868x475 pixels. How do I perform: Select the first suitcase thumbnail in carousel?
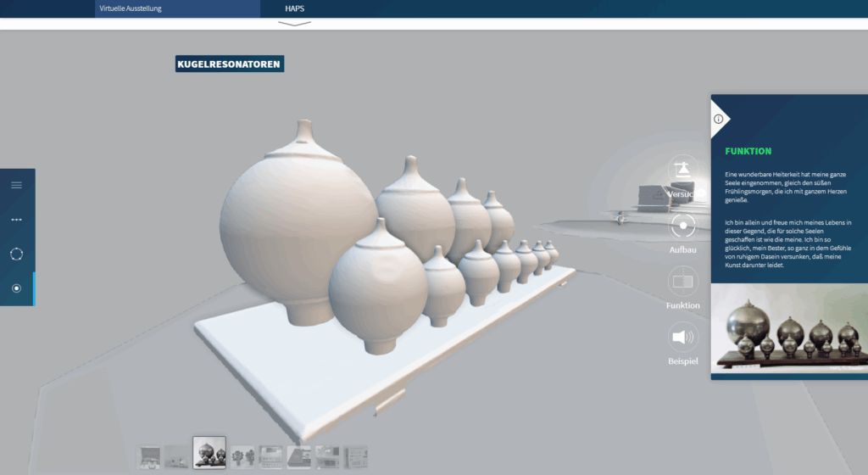[x=148, y=457]
